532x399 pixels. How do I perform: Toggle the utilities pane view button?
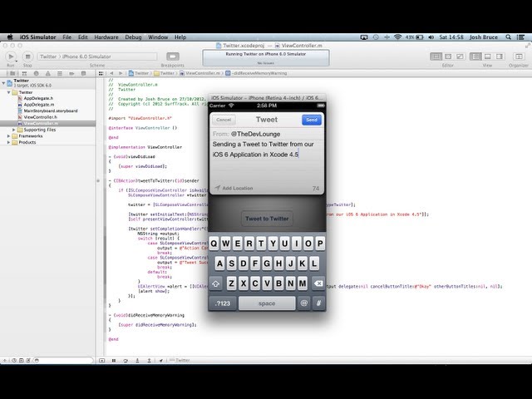tap(500, 57)
